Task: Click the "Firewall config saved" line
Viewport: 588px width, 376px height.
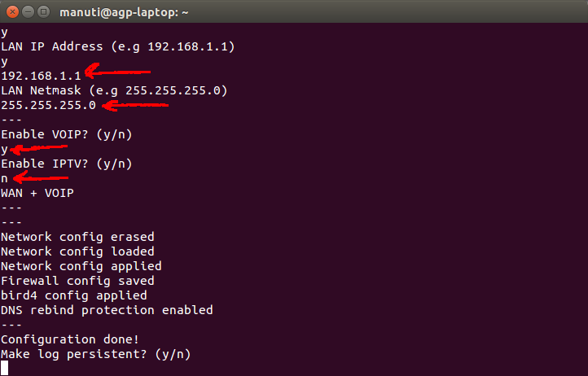Action: point(77,281)
